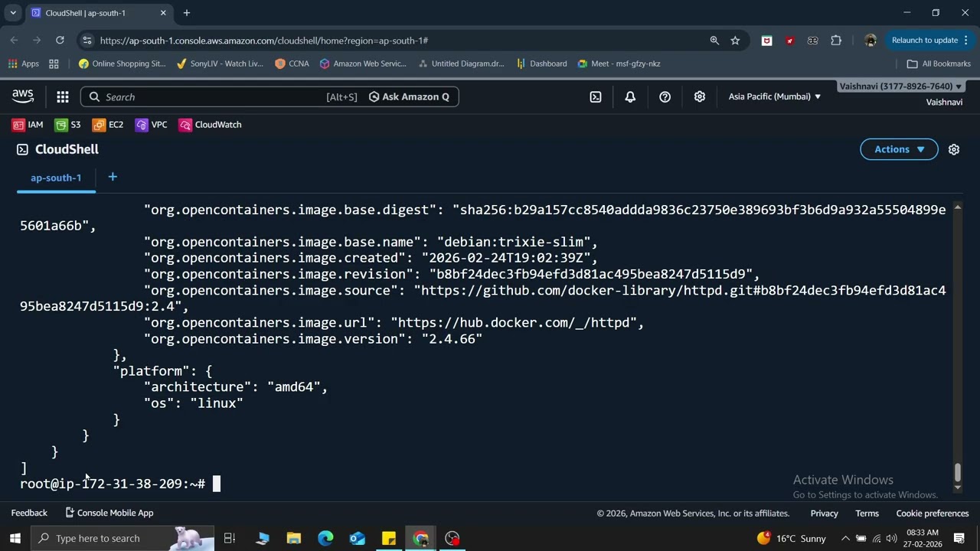This screenshot has width=980, height=551.
Task: Open Untitled Diagram bookmark
Action: tap(461, 64)
